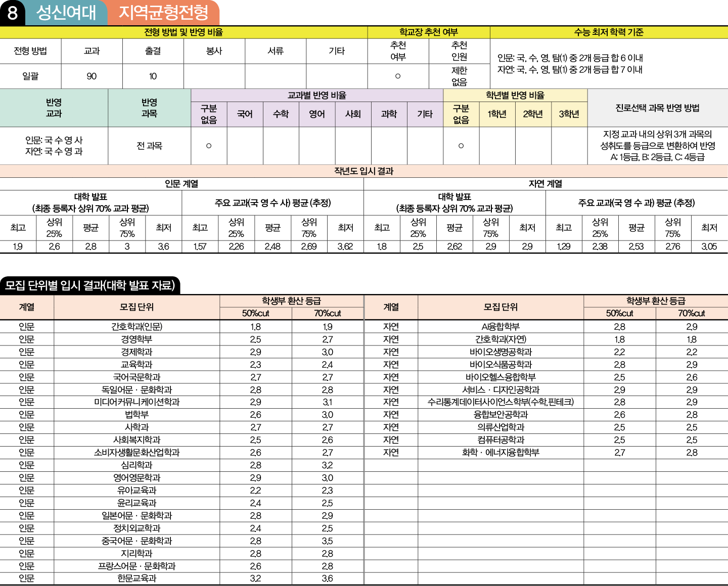Click the 간호학과(인문) row name
728x586 pixels.
pos(136,327)
